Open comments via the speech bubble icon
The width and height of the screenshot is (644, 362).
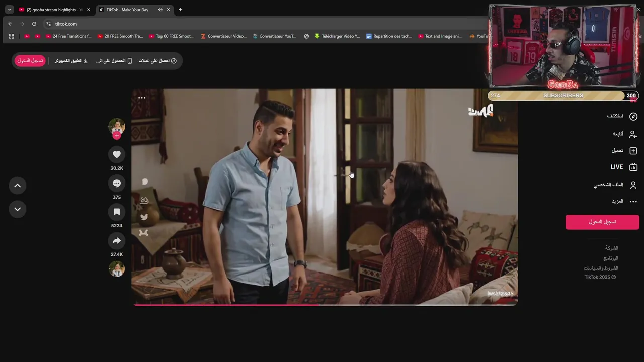pos(117,183)
